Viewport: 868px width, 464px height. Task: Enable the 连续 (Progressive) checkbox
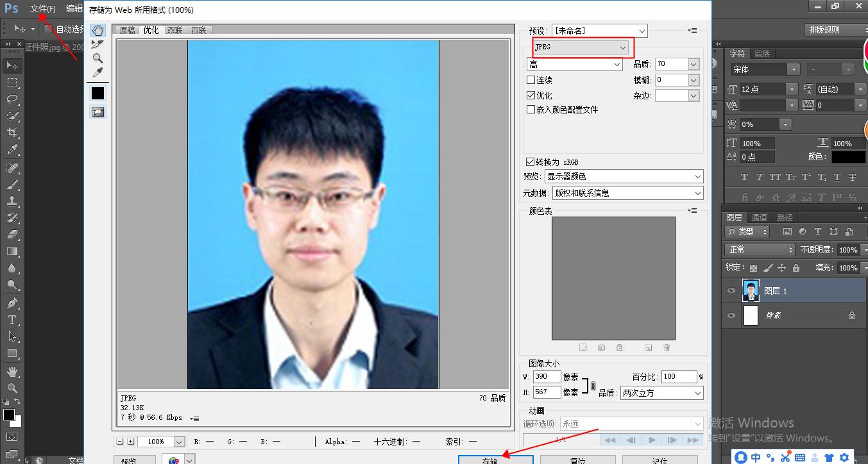pos(531,79)
